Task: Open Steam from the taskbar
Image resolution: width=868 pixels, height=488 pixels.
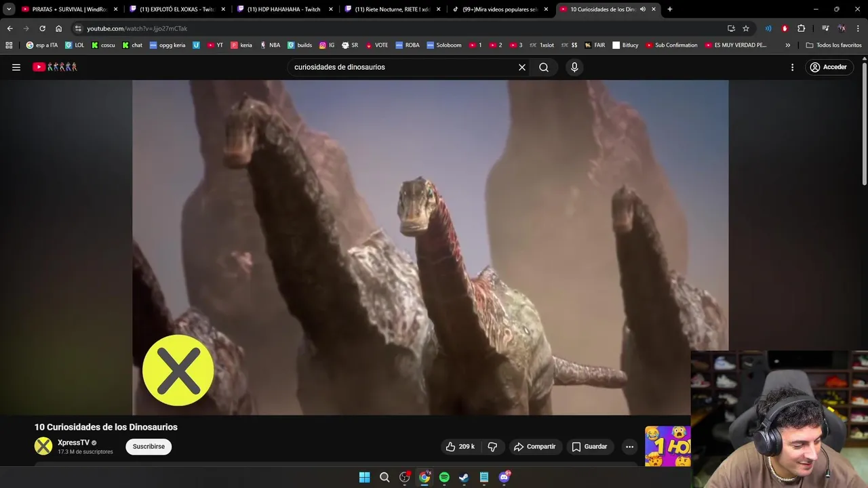Action: (464, 477)
